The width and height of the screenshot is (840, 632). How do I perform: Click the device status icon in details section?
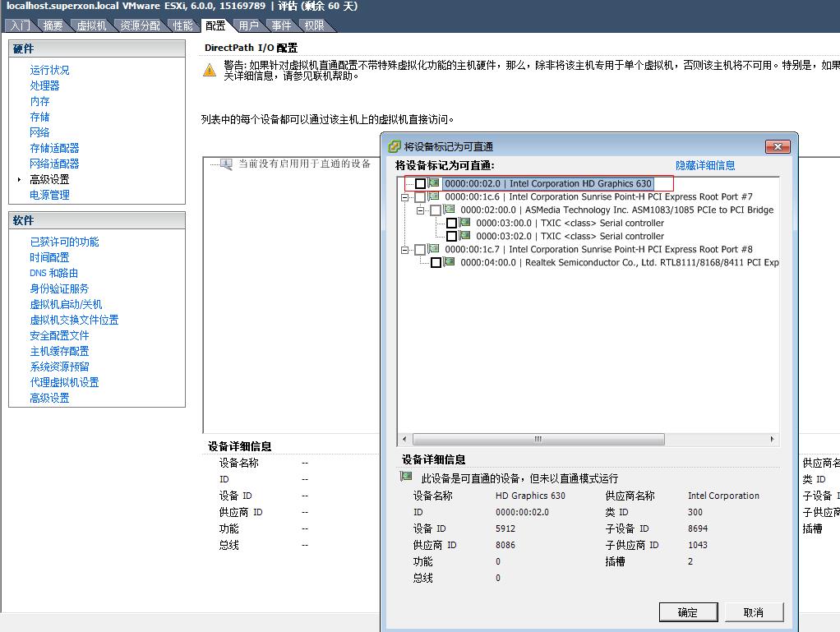(406, 476)
